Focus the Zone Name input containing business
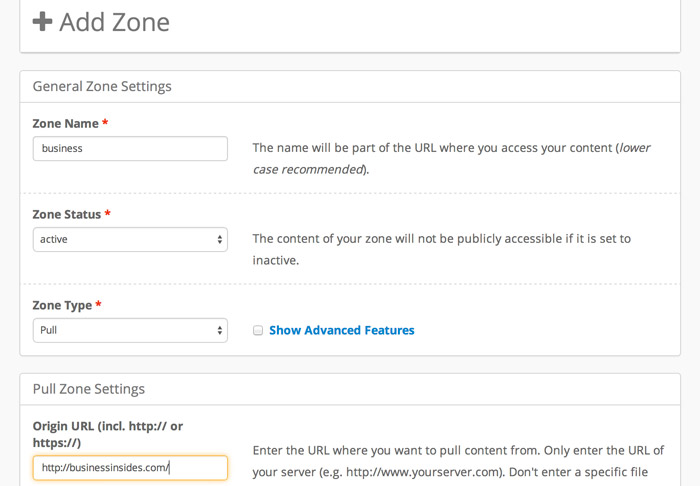This screenshot has height=486, width=700. click(130, 149)
